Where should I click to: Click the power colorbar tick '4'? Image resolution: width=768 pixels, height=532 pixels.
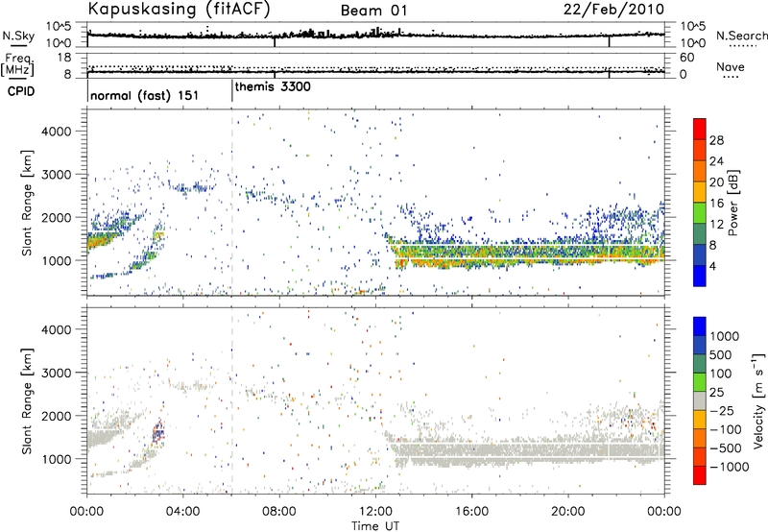(x=713, y=266)
